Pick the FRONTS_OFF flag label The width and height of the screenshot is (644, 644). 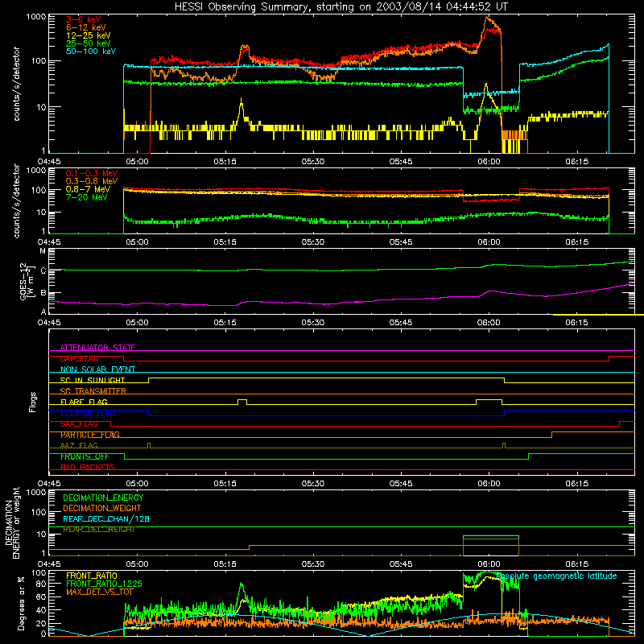[x=85, y=456]
